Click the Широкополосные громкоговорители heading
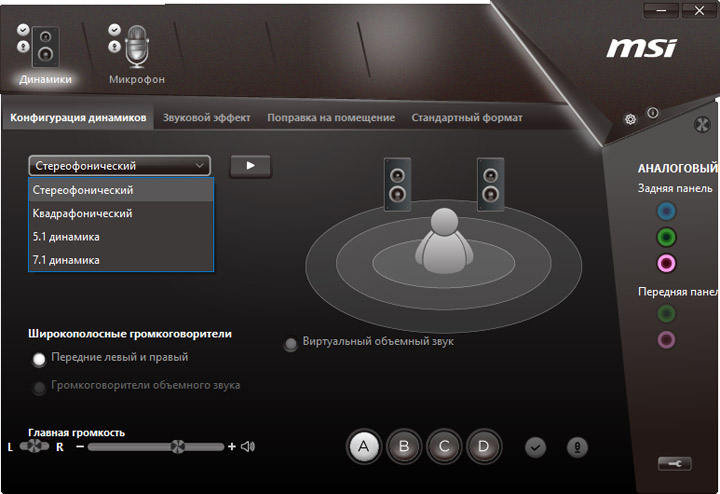Screen dimensions: 720x494 tap(130, 334)
